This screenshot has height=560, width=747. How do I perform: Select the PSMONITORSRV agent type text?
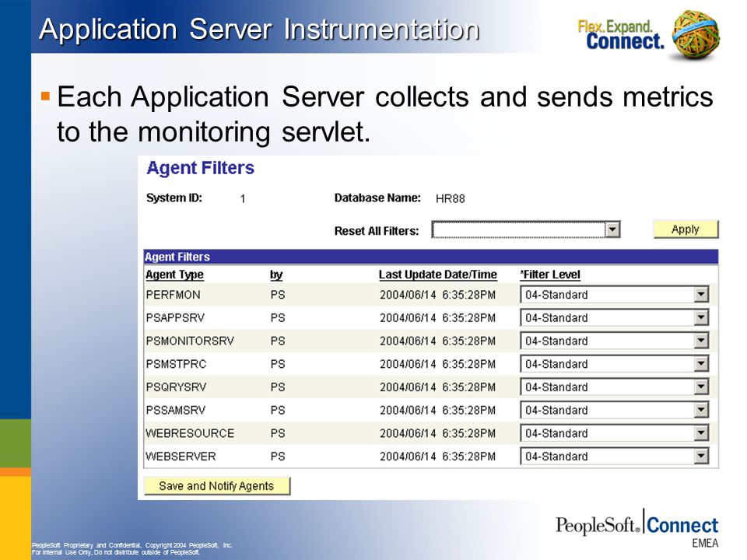(x=190, y=341)
